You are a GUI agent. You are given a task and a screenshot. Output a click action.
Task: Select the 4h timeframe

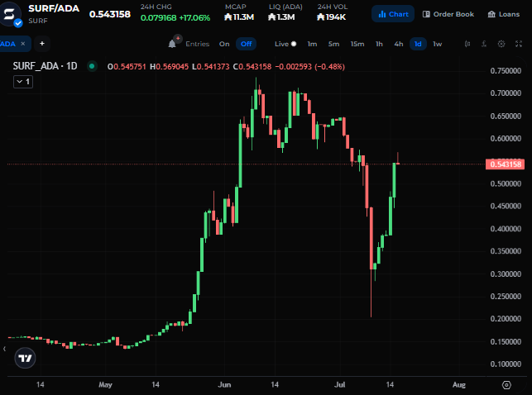click(399, 44)
